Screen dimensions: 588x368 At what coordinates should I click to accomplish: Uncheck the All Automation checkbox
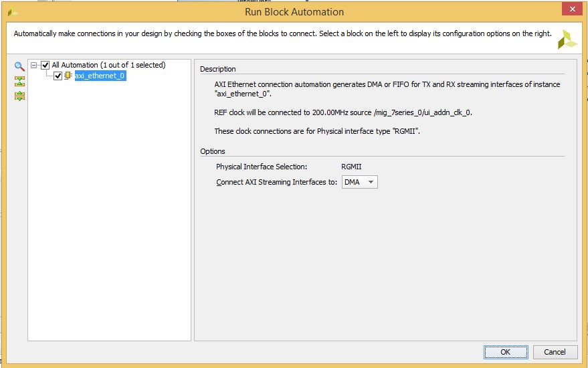click(x=45, y=65)
